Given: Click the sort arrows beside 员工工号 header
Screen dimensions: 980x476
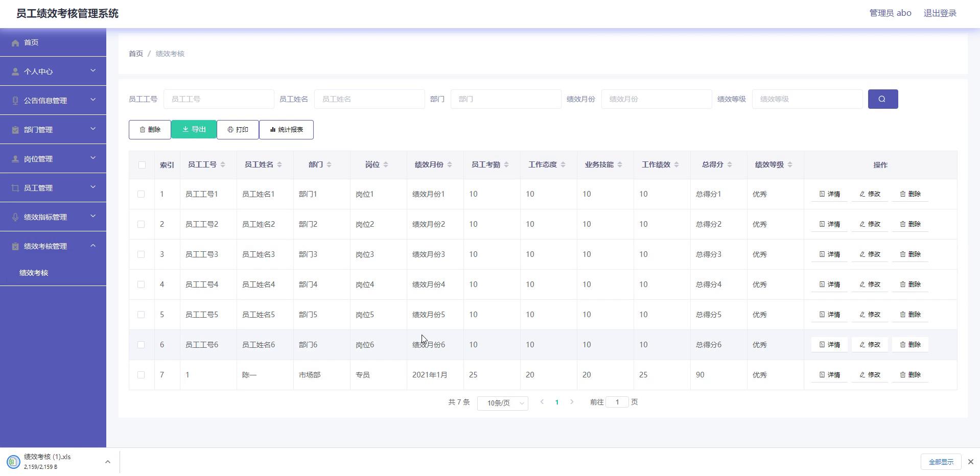Looking at the screenshot, I should tap(223, 164).
